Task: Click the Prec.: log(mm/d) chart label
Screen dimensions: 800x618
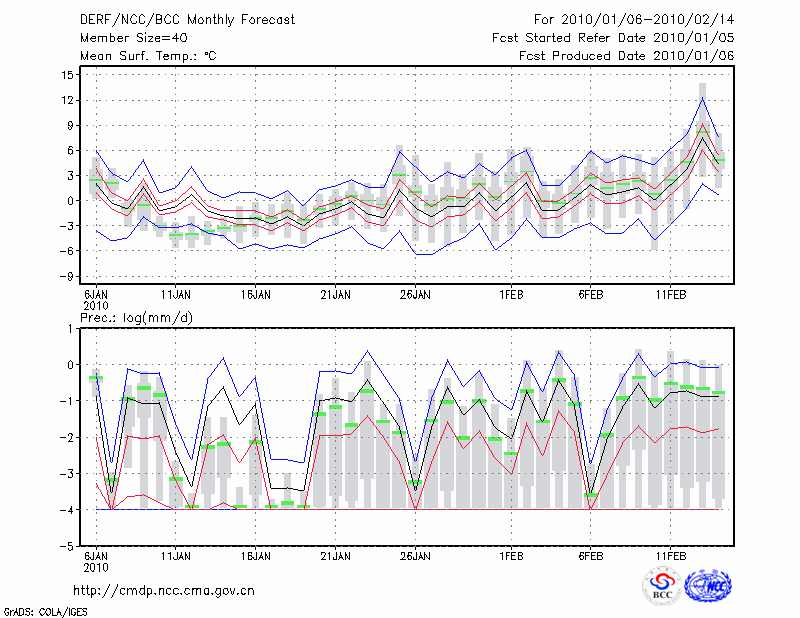Action: click(x=136, y=317)
